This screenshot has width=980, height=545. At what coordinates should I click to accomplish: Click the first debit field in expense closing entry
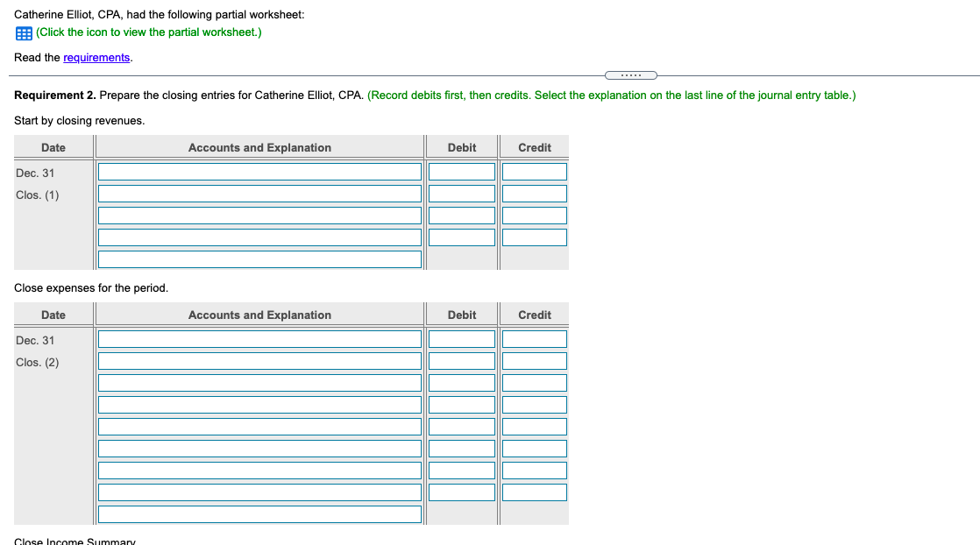tap(462, 338)
